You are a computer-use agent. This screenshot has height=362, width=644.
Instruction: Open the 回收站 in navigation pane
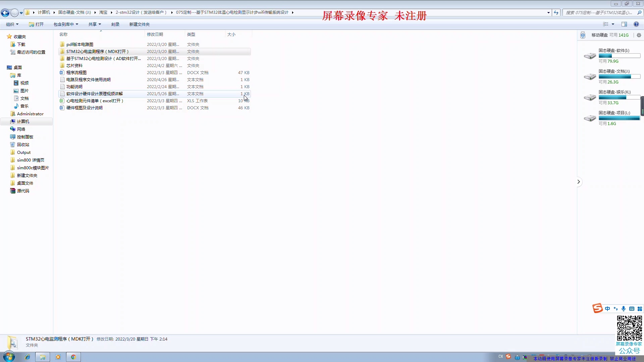pos(23,144)
